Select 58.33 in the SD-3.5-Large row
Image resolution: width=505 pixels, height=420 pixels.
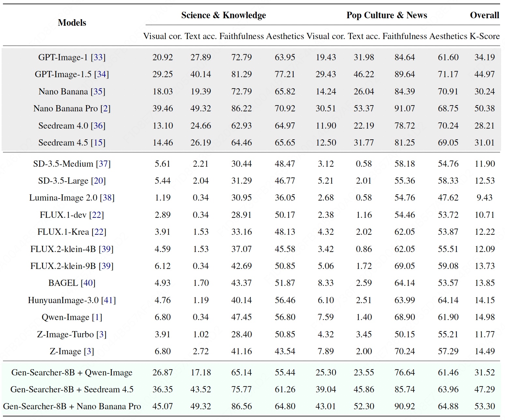tap(448, 181)
